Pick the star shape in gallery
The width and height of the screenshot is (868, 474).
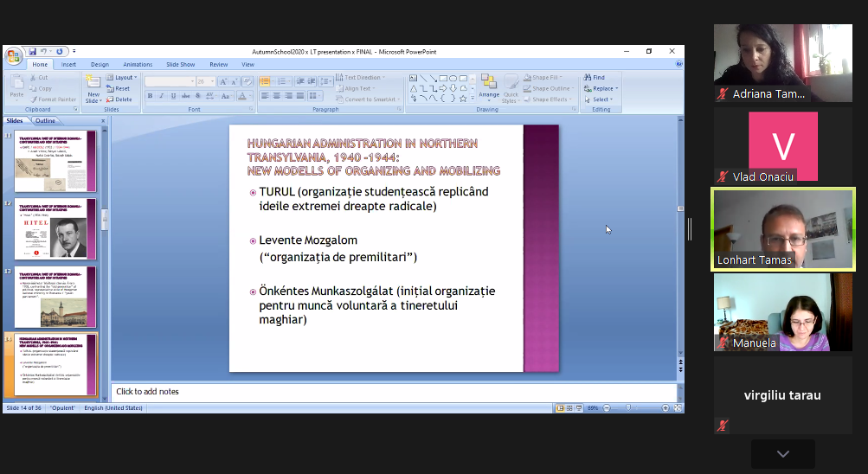463,99
